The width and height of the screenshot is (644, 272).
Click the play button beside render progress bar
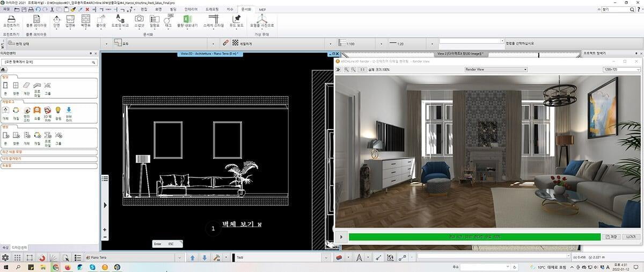coord(341,237)
